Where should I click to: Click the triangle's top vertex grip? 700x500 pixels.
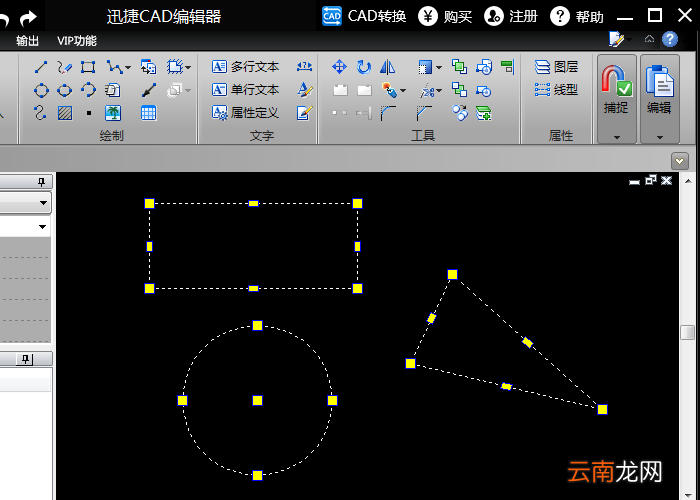(x=452, y=274)
